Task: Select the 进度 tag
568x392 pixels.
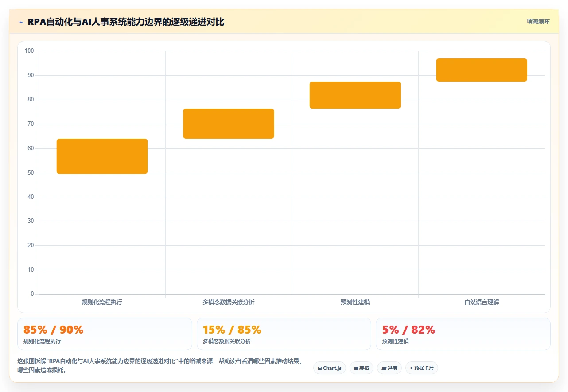Action: click(x=389, y=368)
